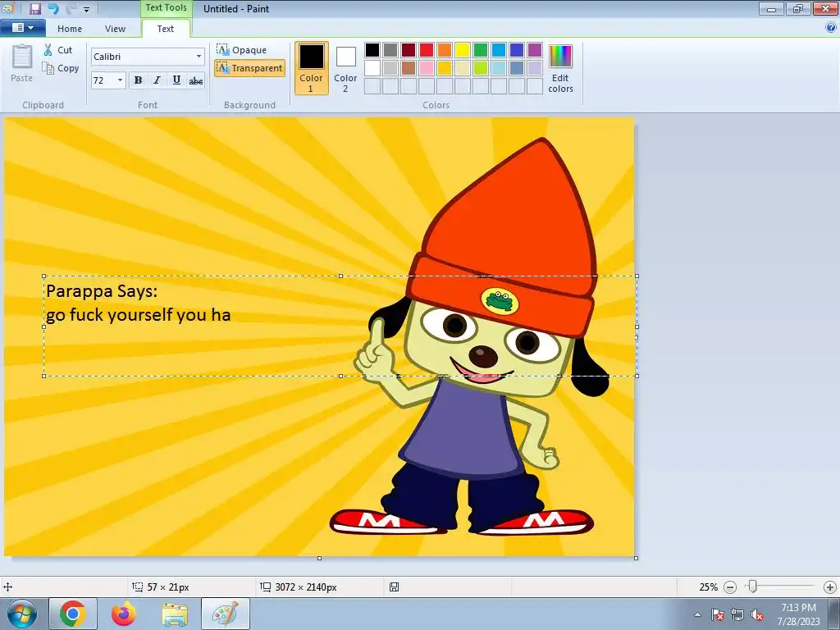The image size is (840, 630).
Task: Open the Paint file menu button
Action: coord(22,28)
